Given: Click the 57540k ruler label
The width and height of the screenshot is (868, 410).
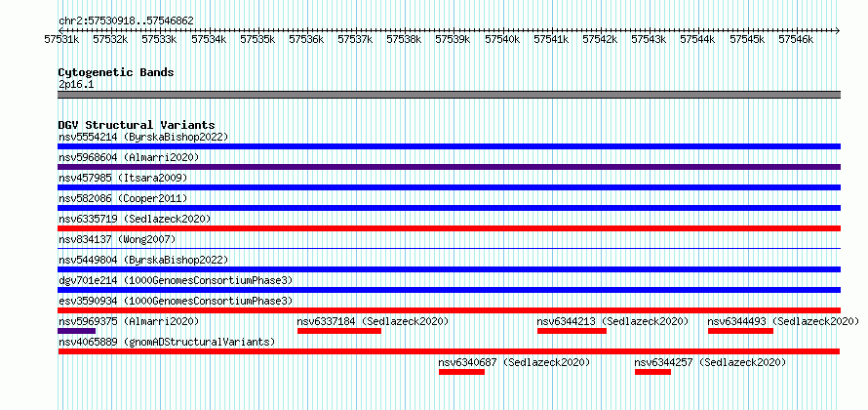Looking at the screenshot, I should point(502,39).
